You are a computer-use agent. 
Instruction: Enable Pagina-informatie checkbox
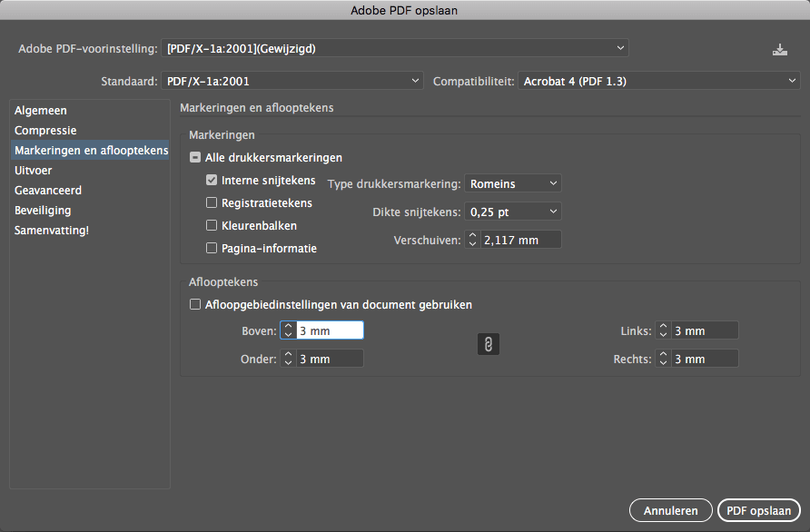pos(212,248)
